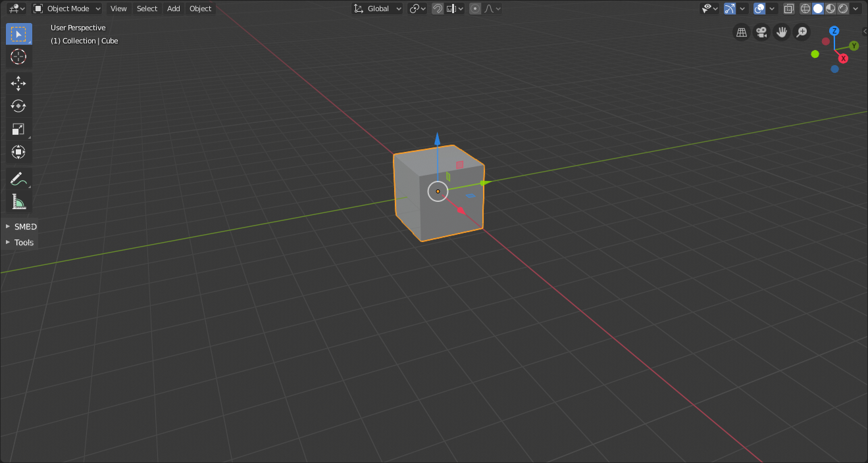Open the Global transform orientation dropdown
The width and height of the screenshot is (868, 463).
pos(377,9)
